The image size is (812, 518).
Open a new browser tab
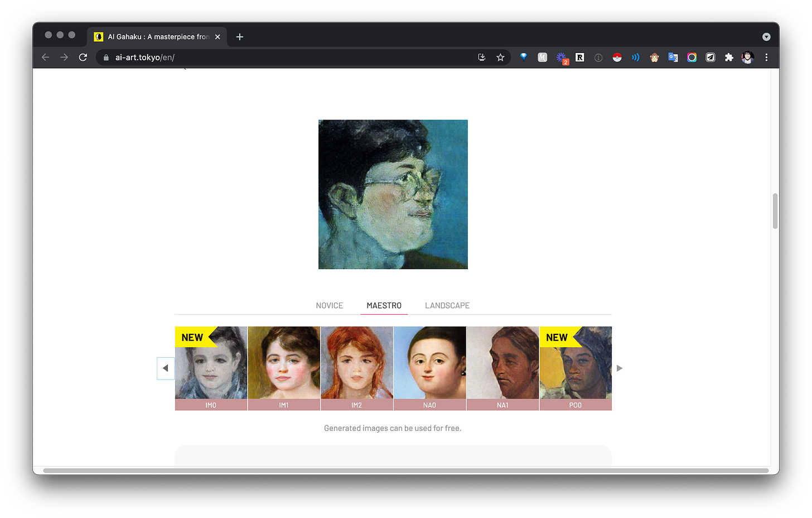click(240, 37)
